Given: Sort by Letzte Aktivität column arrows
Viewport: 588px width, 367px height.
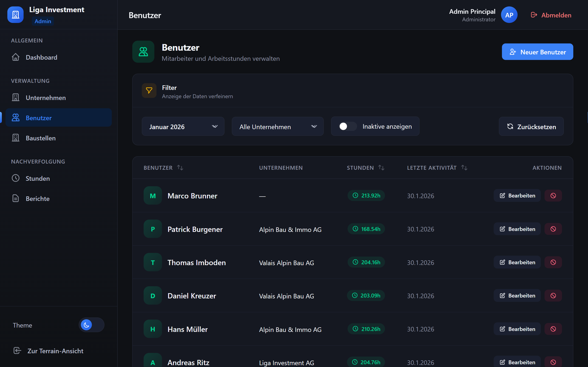Looking at the screenshot, I should point(464,168).
